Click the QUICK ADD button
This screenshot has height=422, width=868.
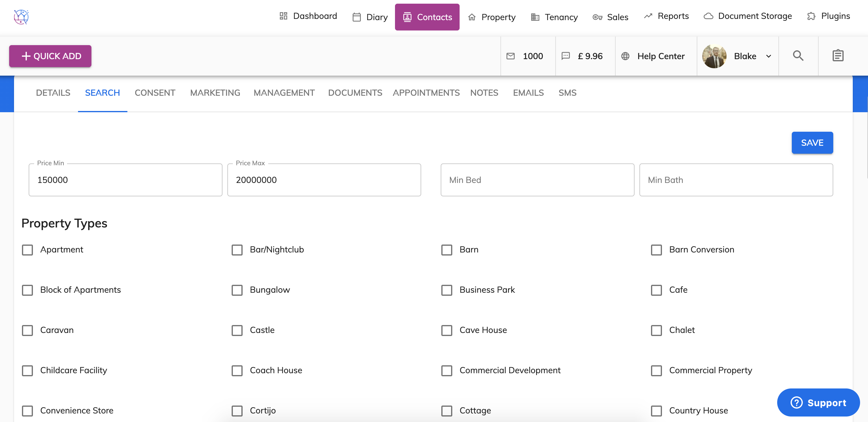(50, 56)
